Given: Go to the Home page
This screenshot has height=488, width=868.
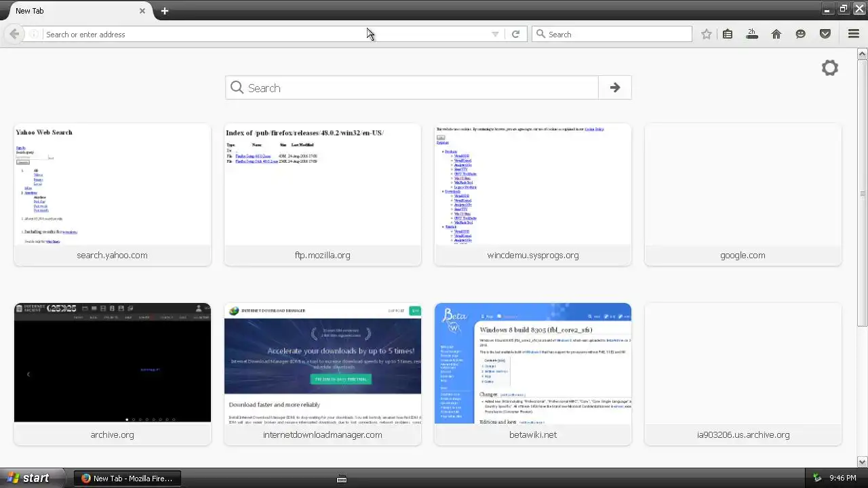Looking at the screenshot, I should (776, 34).
